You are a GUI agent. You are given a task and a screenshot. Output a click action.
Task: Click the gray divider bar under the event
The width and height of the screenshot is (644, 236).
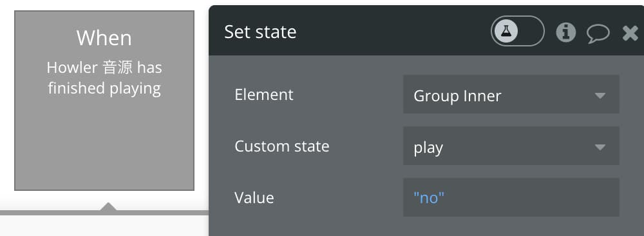104,213
